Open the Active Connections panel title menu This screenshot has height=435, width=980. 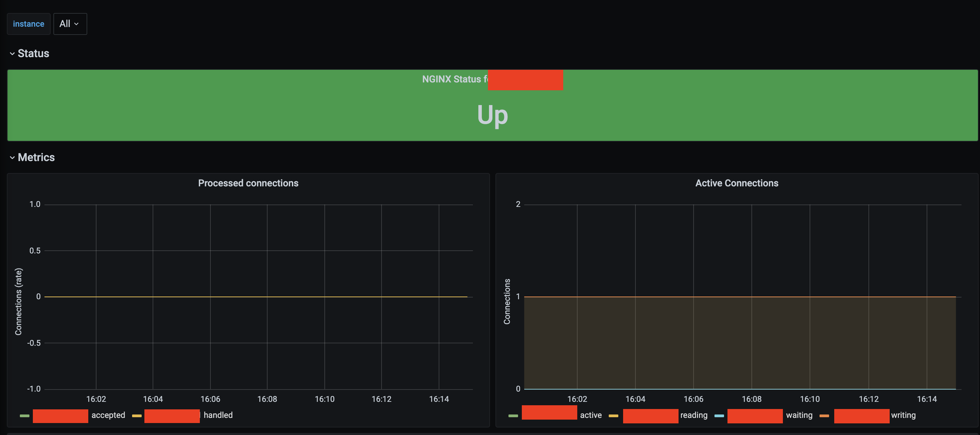click(736, 183)
